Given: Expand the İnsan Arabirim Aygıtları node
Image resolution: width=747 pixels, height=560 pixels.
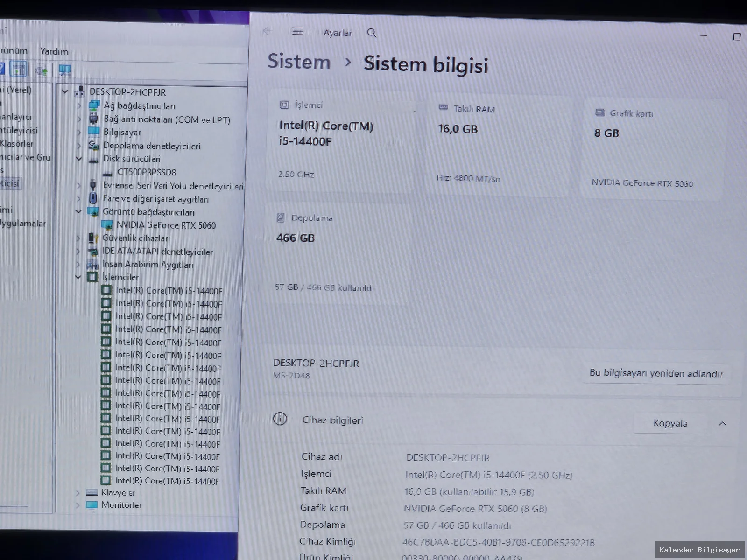Looking at the screenshot, I should (78, 264).
